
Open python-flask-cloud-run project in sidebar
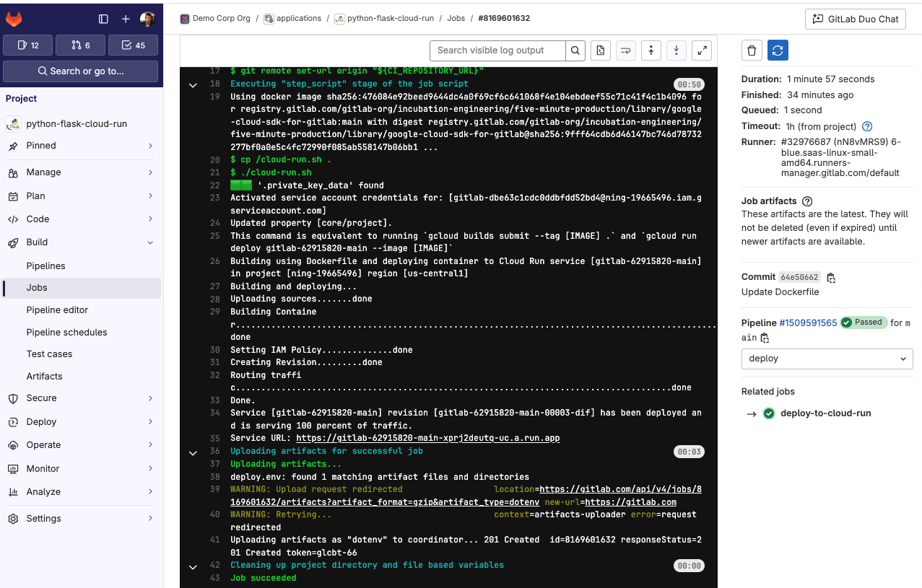pos(80,123)
